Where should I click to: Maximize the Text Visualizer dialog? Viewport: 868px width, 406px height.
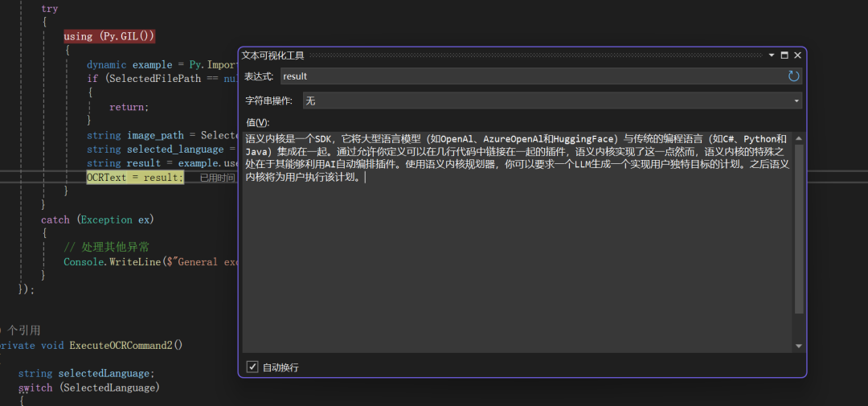784,55
